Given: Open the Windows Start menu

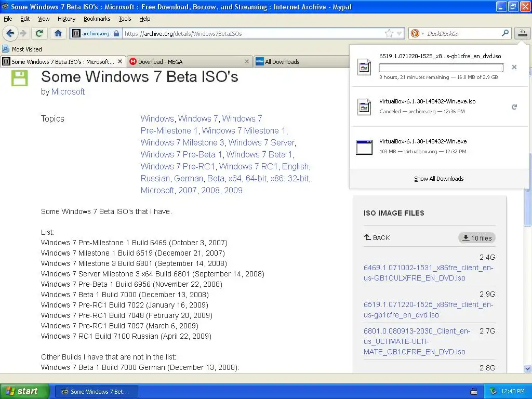Looking at the screenshot, I should click(x=24, y=391).
